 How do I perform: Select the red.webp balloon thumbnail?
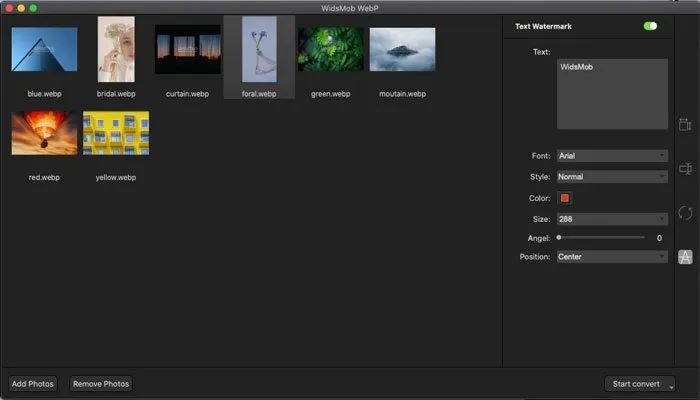pos(44,133)
